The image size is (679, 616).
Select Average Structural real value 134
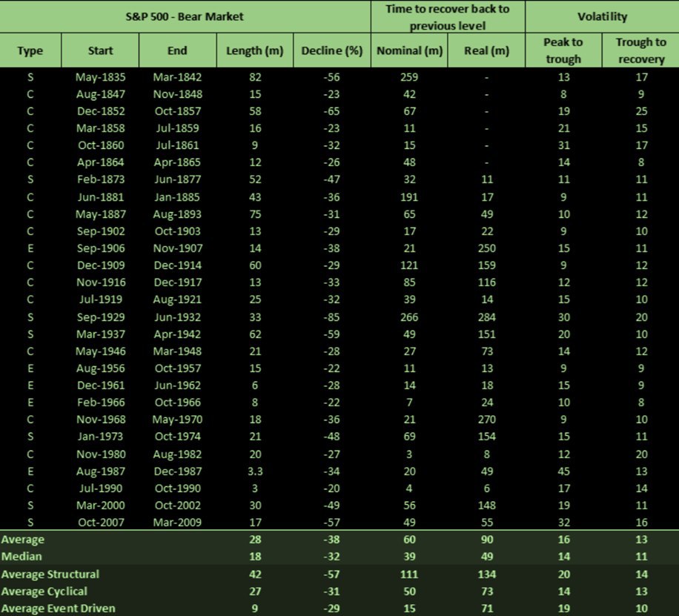[487, 574]
